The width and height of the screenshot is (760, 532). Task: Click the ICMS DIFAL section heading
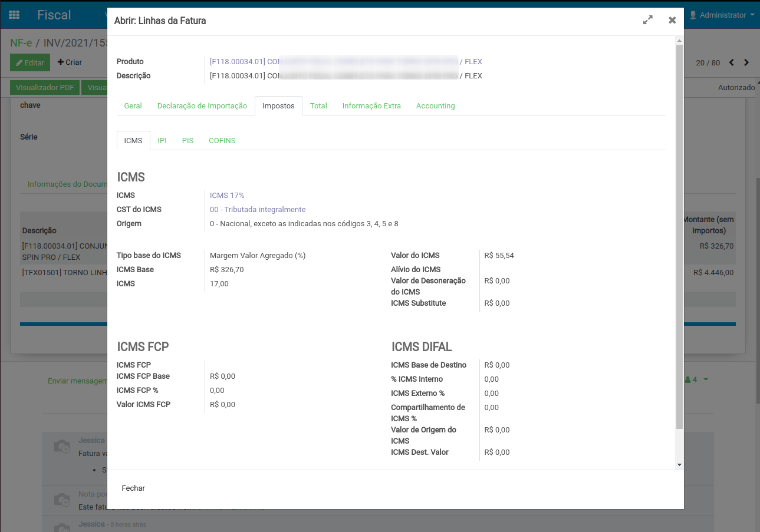(x=422, y=346)
